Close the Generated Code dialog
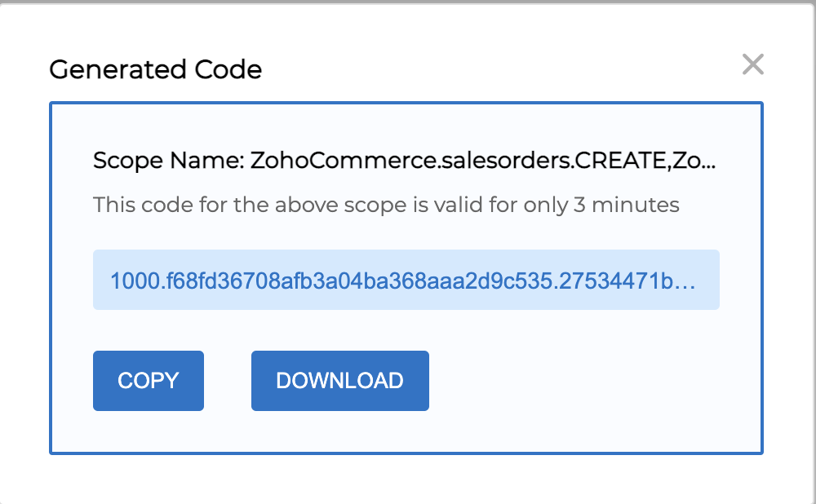This screenshot has width=816, height=504. 752,65
